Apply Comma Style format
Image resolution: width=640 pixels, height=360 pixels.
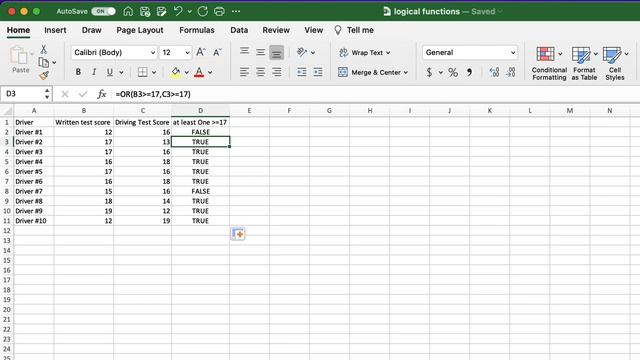point(469,72)
